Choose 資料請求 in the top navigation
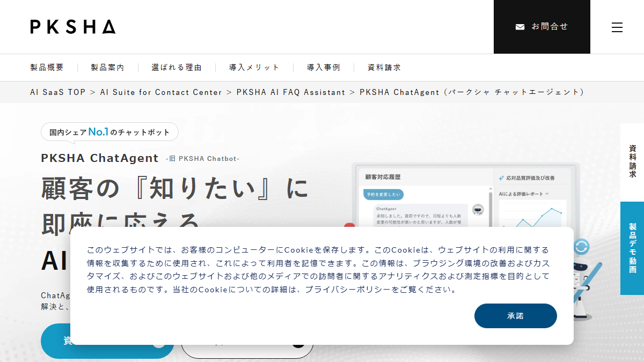644x362 pixels. coord(384,68)
